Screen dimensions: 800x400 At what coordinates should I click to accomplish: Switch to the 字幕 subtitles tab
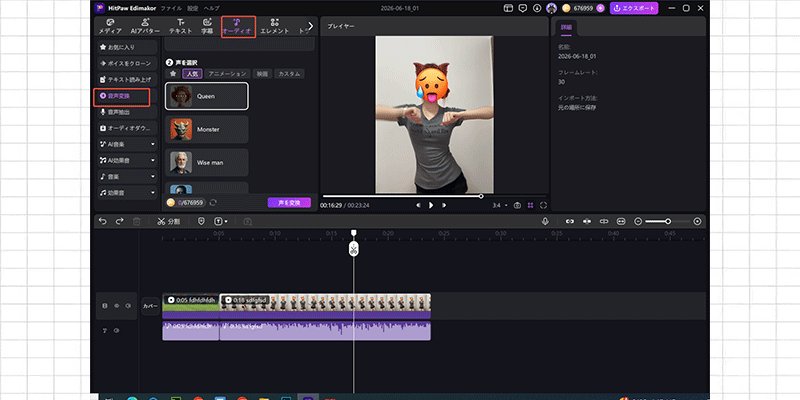point(207,27)
